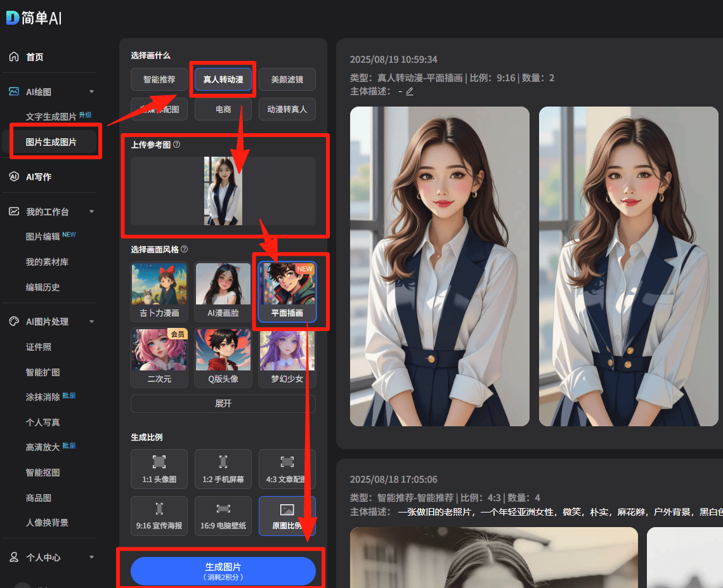Image resolution: width=723 pixels, height=588 pixels.
Task: Click the uploaded reference image thumbnail
Action: [223, 191]
